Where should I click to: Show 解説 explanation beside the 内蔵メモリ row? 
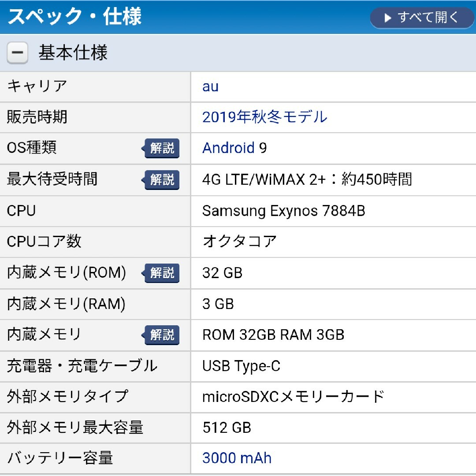161,335
